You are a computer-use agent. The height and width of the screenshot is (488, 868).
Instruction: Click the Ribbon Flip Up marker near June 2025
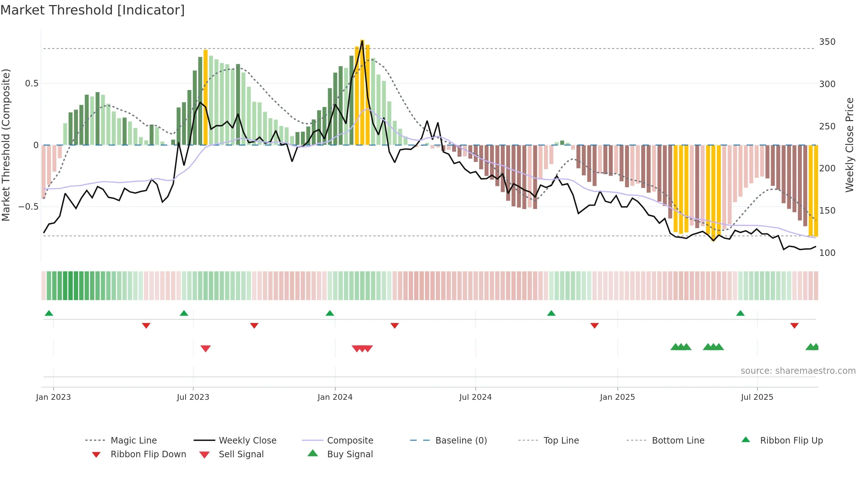click(740, 313)
